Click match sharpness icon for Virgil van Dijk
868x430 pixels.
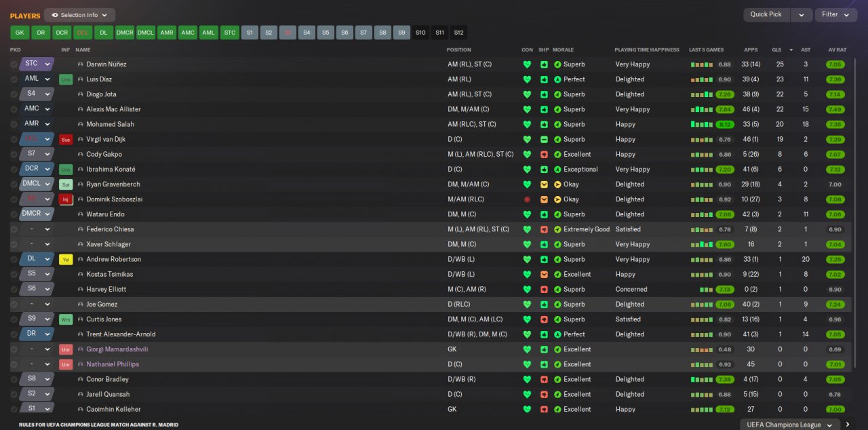click(544, 139)
